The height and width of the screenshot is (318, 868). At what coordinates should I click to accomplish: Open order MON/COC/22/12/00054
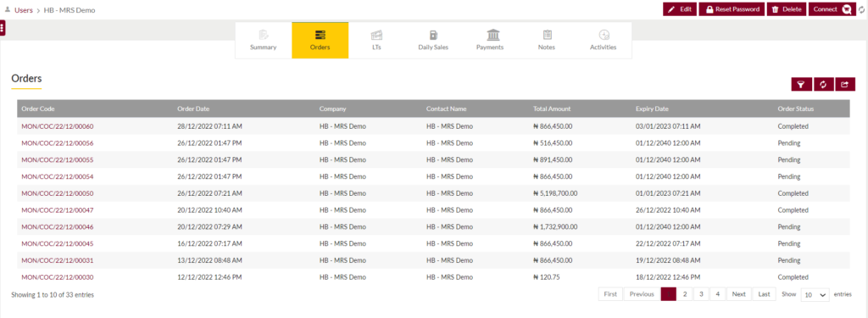click(x=58, y=176)
